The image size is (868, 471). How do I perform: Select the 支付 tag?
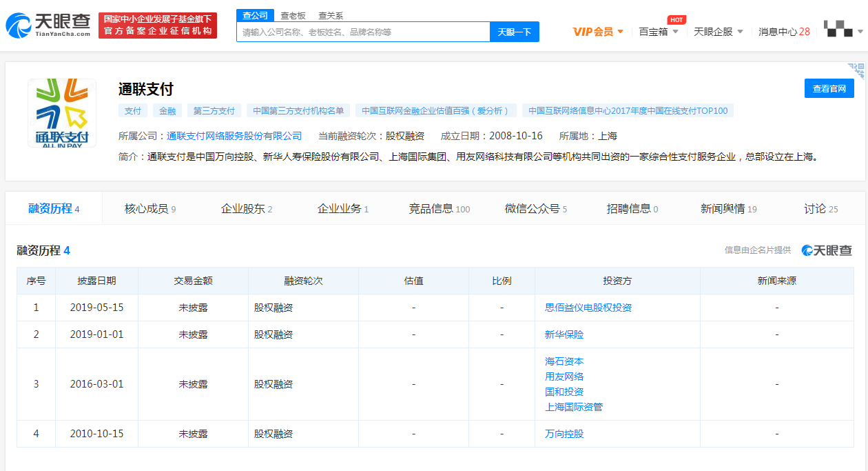click(132, 110)
